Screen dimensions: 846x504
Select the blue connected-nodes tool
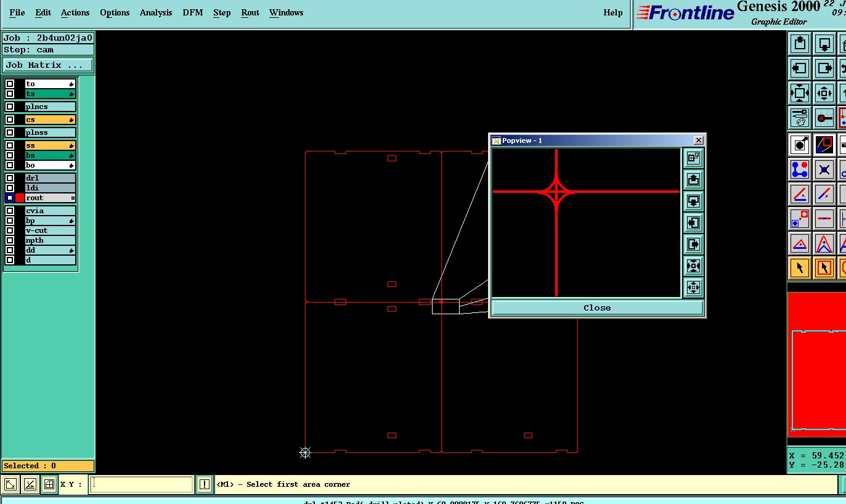click(800, 169)
